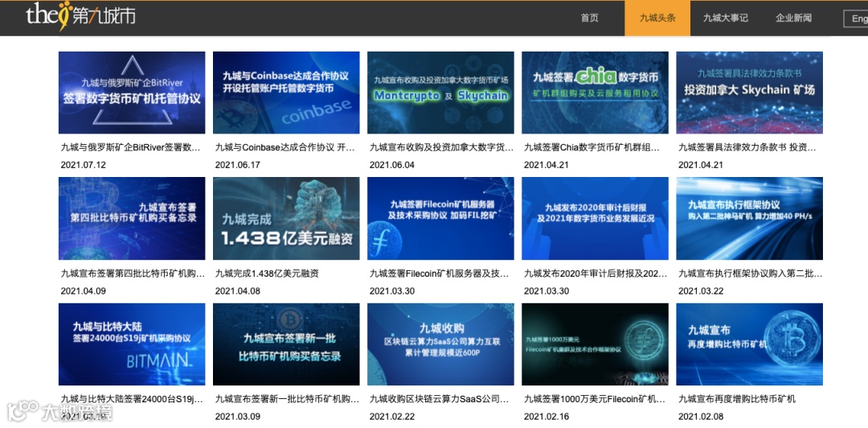Click the date 2021.03.22
Screen dimensions: 868x428
701,290
